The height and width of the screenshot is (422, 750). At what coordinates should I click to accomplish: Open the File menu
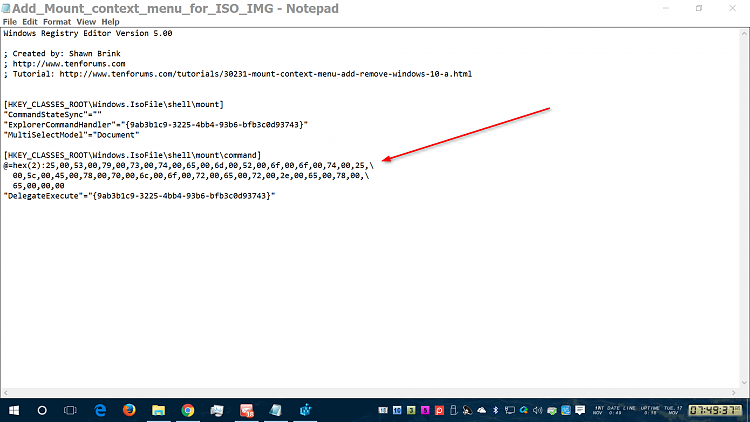10,22
